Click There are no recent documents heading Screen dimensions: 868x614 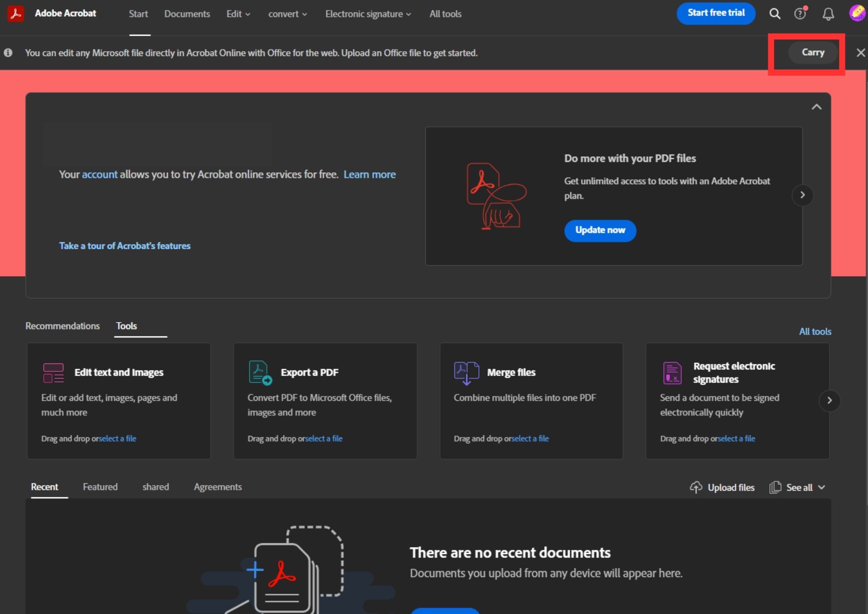point(510,553)
